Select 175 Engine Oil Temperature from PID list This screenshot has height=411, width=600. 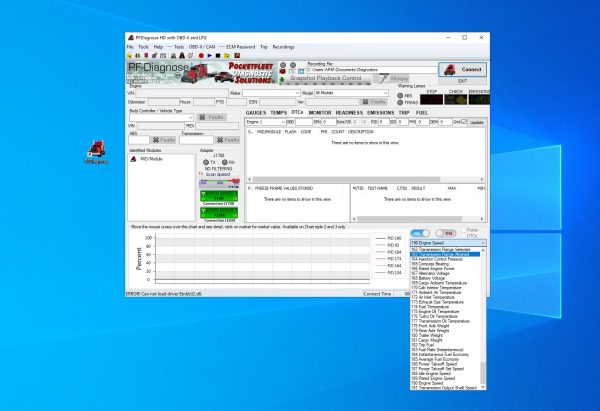(445, 312)
